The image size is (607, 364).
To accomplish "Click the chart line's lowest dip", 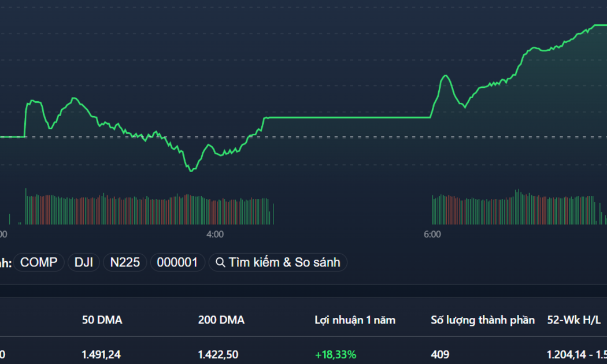I will [191, 170].
